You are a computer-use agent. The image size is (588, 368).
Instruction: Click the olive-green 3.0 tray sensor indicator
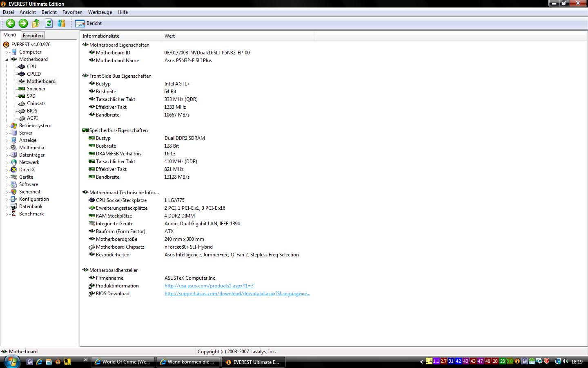(x=510, y=361)
